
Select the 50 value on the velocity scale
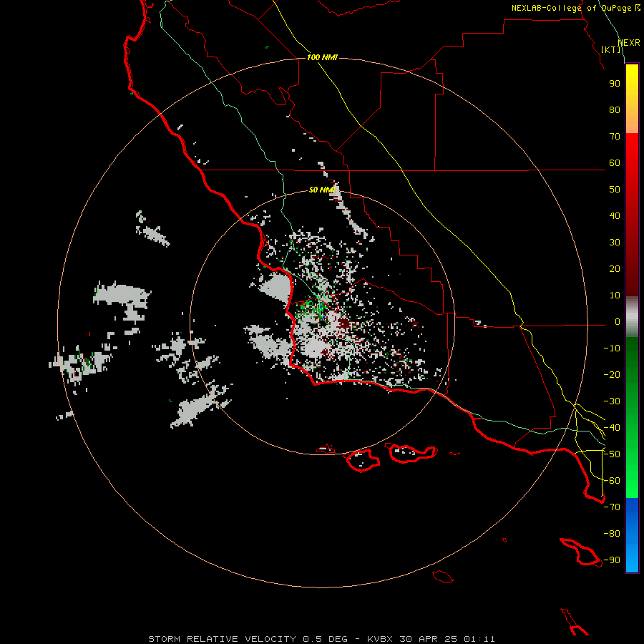tap(615, 190)
